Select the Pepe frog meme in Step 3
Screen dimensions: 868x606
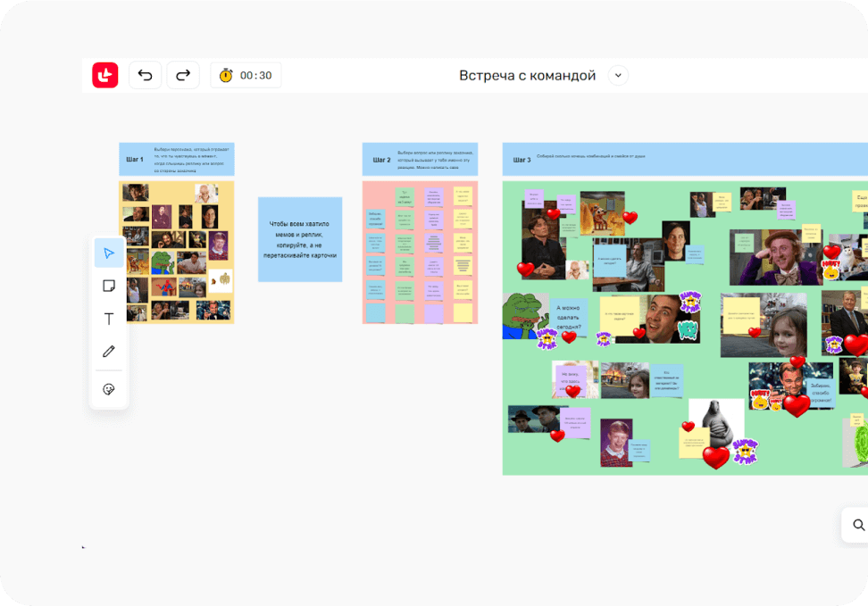[524, 315]
